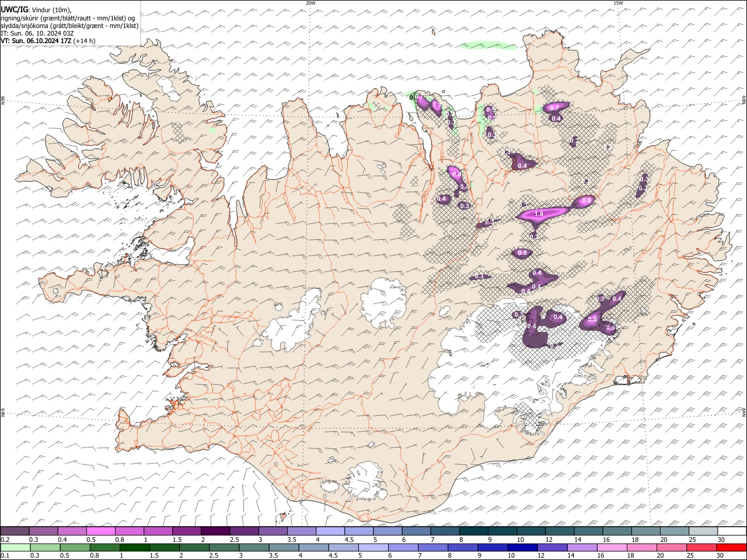Click the title text 'UWC/IG: Vindur (10m),'

(x=36, y=10)
